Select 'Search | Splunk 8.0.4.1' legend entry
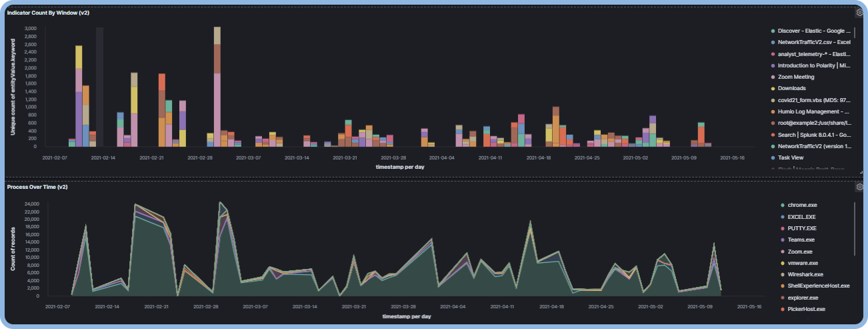 click(814, 135)
